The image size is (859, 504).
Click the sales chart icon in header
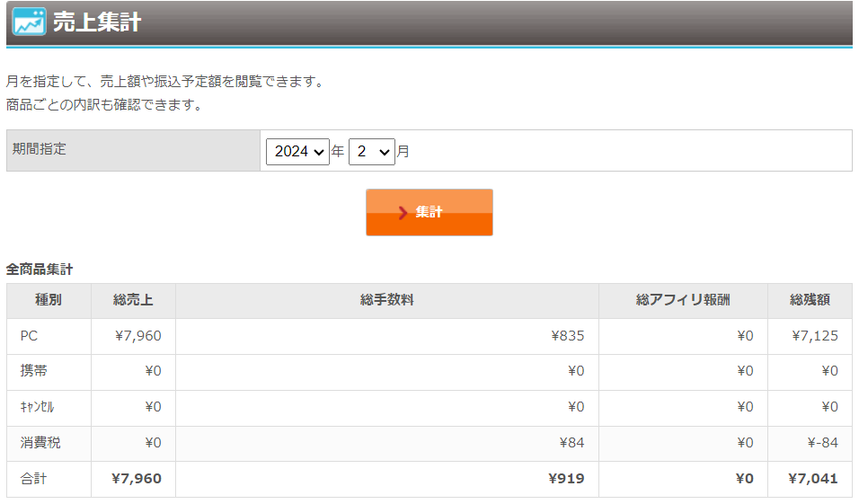[29, 22]
